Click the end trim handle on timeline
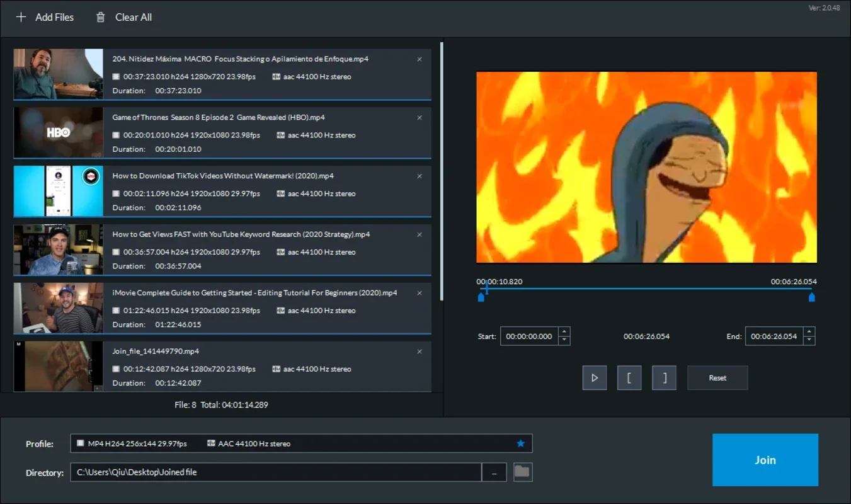This screenshot has width=851, height=504. [811, 297]
